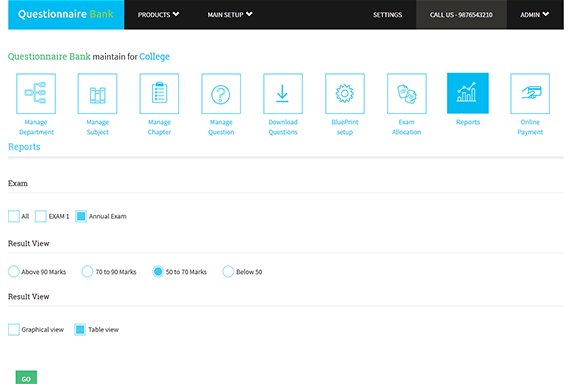The height and width of the screenshot is (384, 574).
Task: Click the Reports label under chart icon
Action: point(468,122)
